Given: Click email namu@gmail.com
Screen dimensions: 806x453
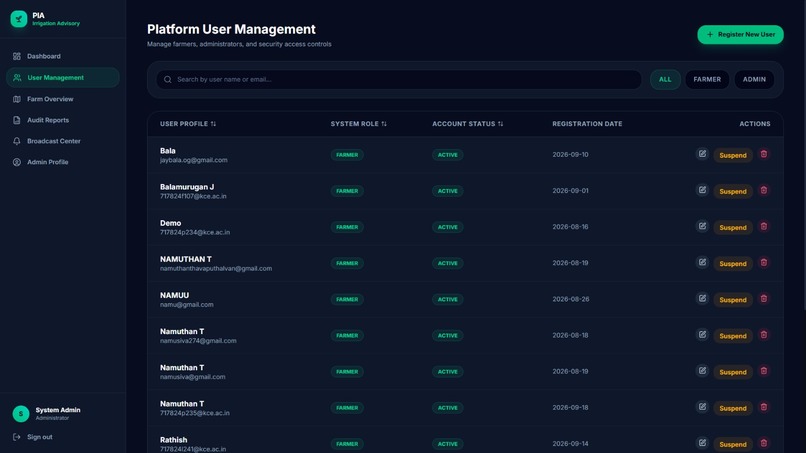Looking at the screenshot, I should [x=187, y=305].
